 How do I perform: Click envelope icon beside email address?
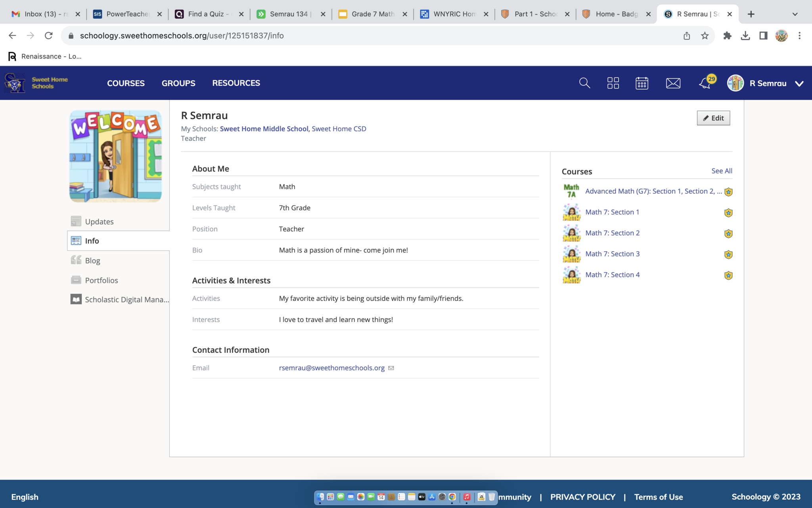point(391,368)
